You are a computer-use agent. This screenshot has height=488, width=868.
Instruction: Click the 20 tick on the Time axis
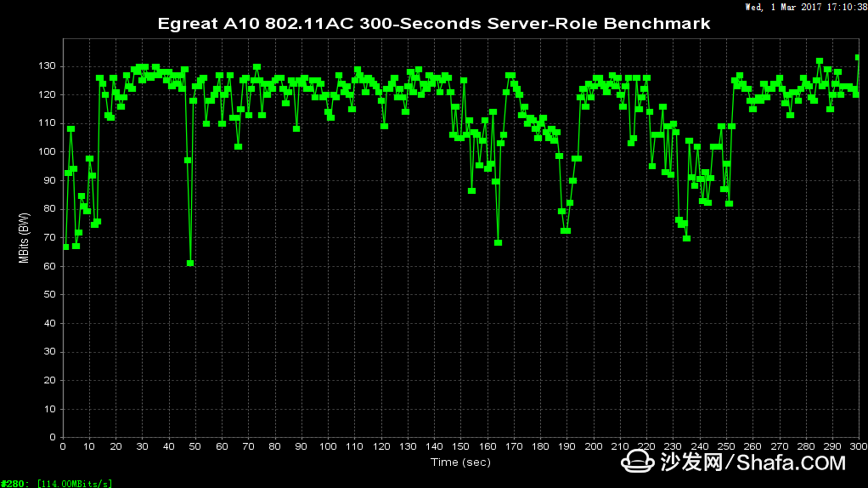(x=116, y=446)
